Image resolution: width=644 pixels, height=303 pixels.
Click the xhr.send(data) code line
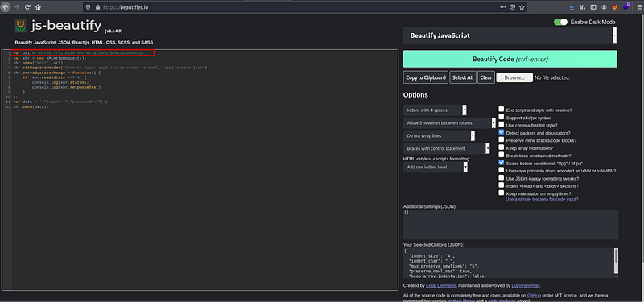(31, 106)
